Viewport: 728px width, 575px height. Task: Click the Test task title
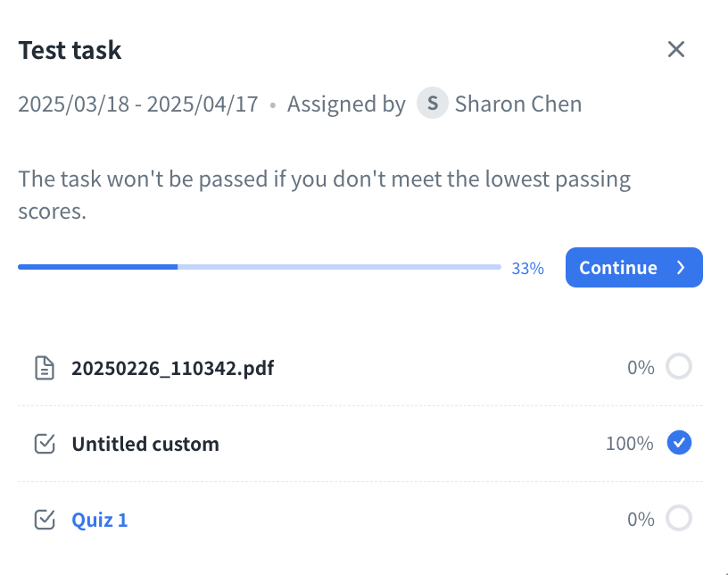coord(70,50)
